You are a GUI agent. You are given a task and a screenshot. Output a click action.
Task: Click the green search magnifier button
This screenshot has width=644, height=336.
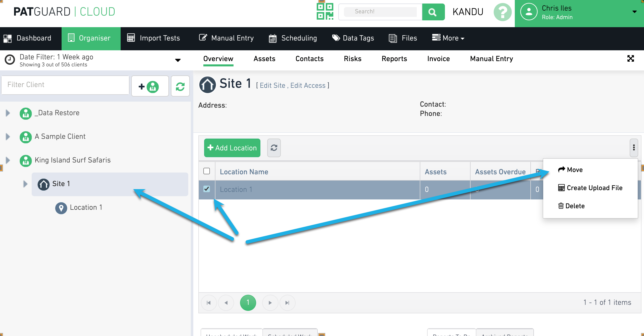coord(433,12)
